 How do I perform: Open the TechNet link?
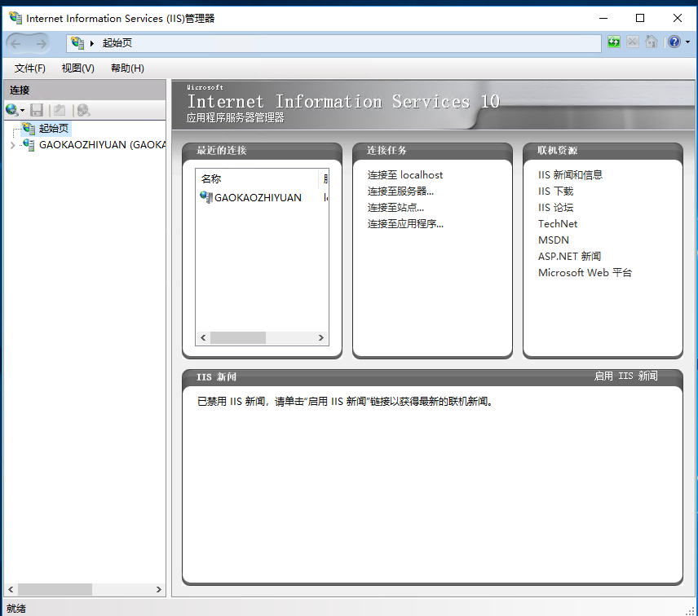click(557, 224)
